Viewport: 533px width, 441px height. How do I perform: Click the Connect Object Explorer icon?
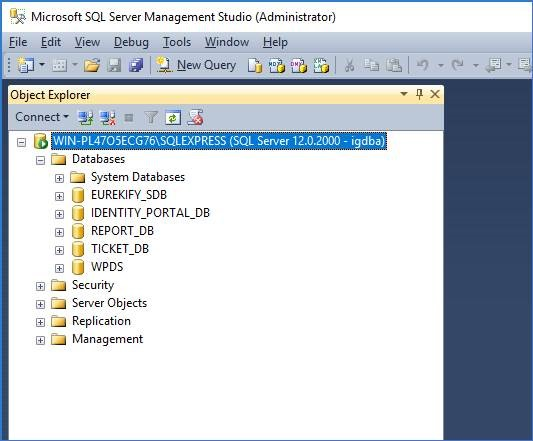[x=85, y=118]
